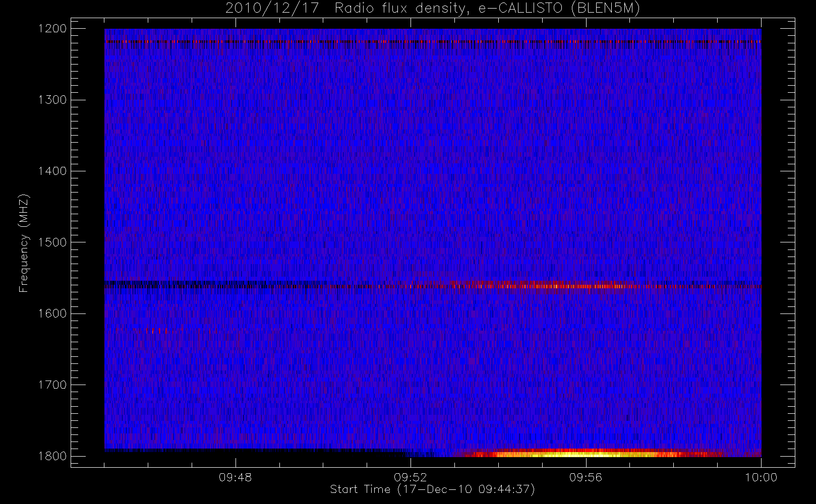Select the 'Frequency (MHZ)' y-axis label
The height and width of the screenshot is (504, 816).
point(23,243)
